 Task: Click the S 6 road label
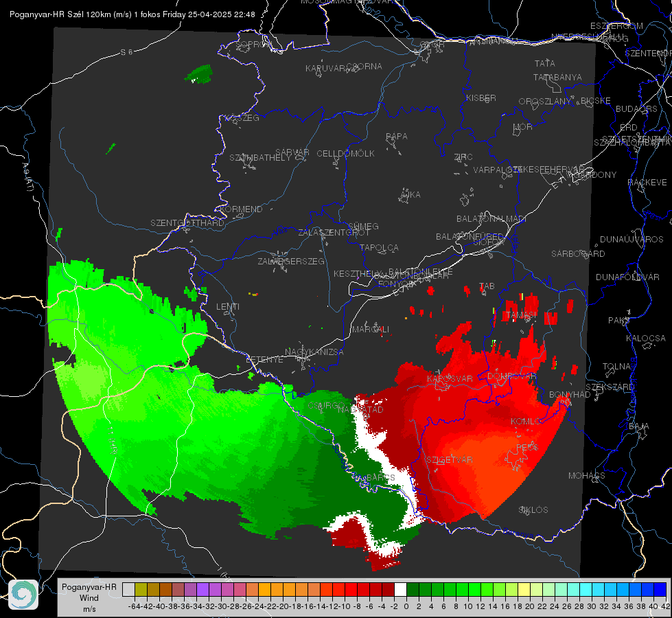click(x=126, y=52)
